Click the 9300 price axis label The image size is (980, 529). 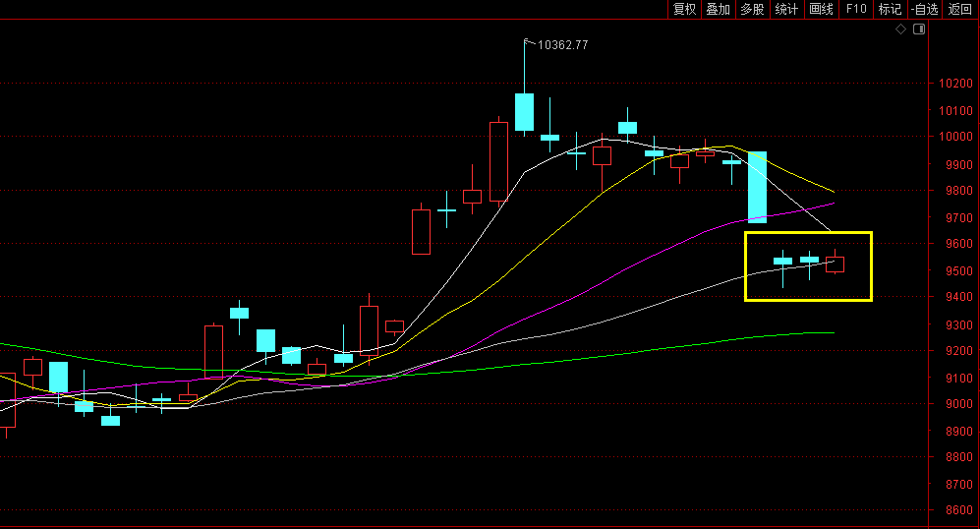tap(958, 324)
